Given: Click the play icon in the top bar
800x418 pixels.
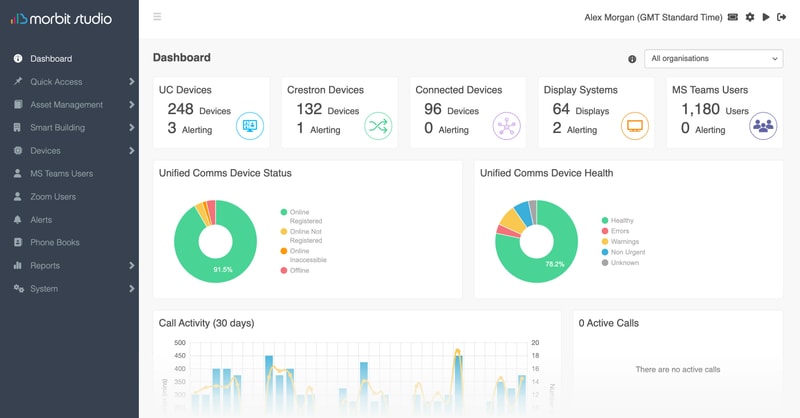Looking at the screenshot, I should (x=766, y=17).
